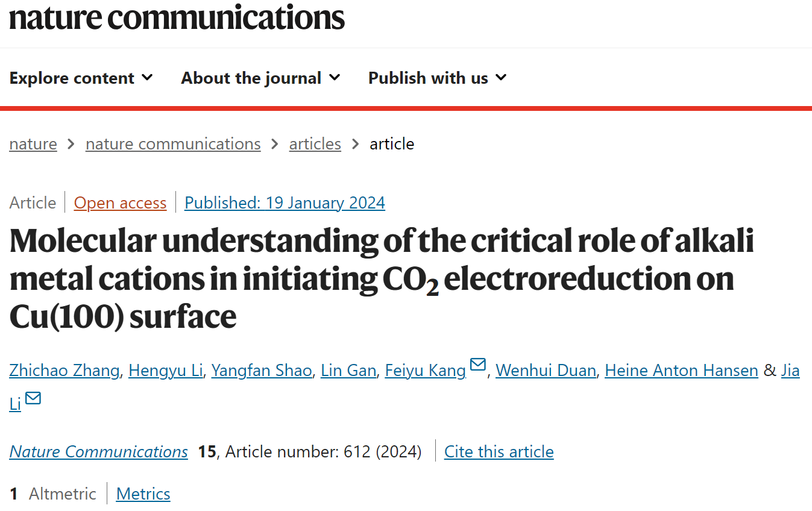Click Cite this article
This screenshot has height=511, width=812.
point(499,451)
